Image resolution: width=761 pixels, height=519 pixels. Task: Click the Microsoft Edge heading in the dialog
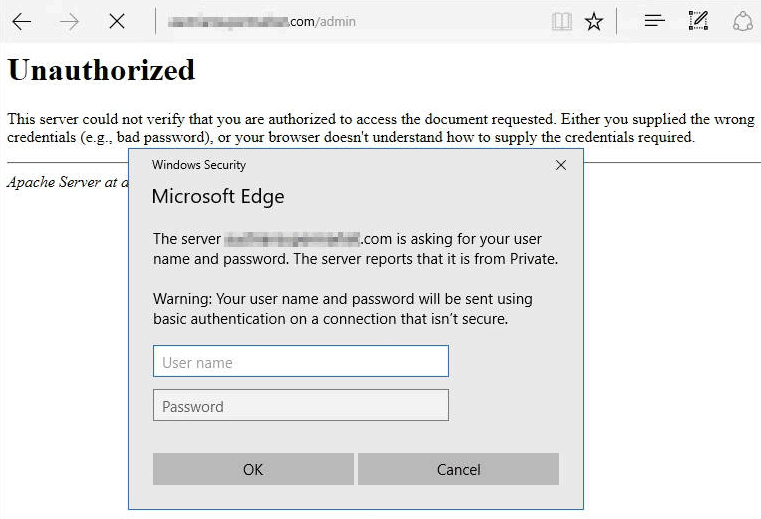(x=218, y=197)
